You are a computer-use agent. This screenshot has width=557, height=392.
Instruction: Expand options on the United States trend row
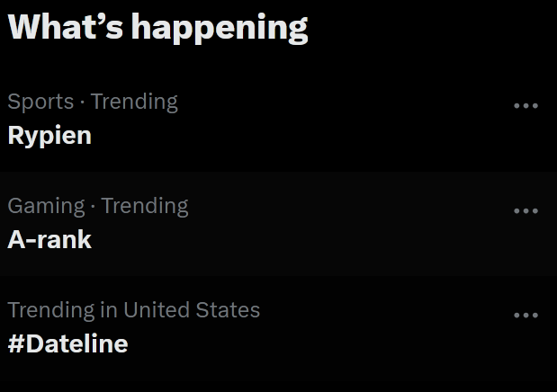tap(526, 316)
